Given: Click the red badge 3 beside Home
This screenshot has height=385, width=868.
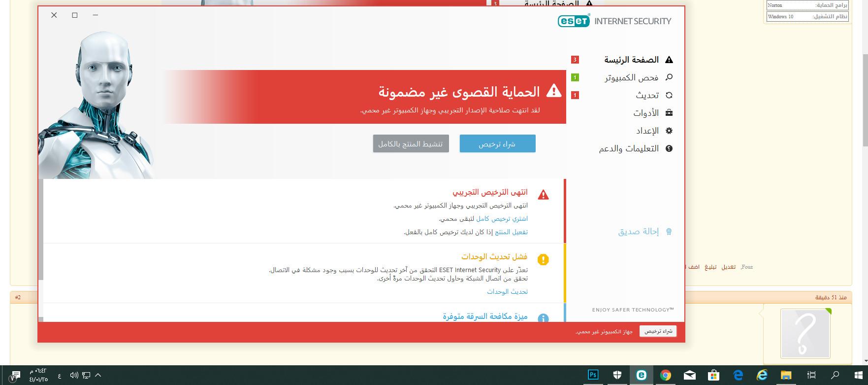Looking at the screenshot, I should (575, 60).
